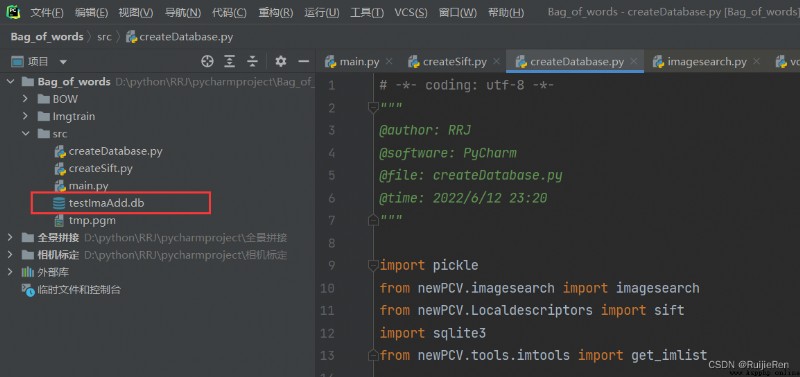Viewport: 800px width, 377px height.
Task: Click the locate current file target icon
Action: [207, 62]
